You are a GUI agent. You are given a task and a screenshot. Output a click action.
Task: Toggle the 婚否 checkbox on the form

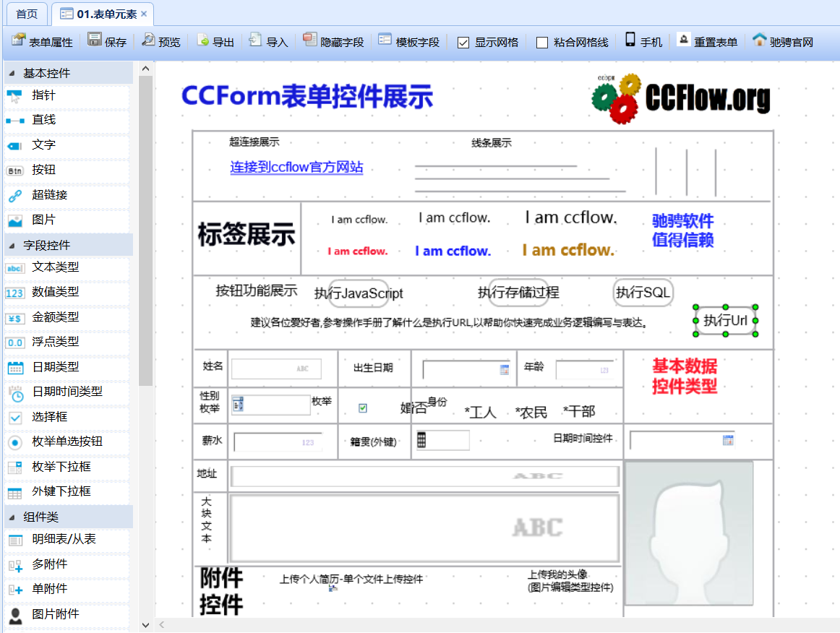363,408
